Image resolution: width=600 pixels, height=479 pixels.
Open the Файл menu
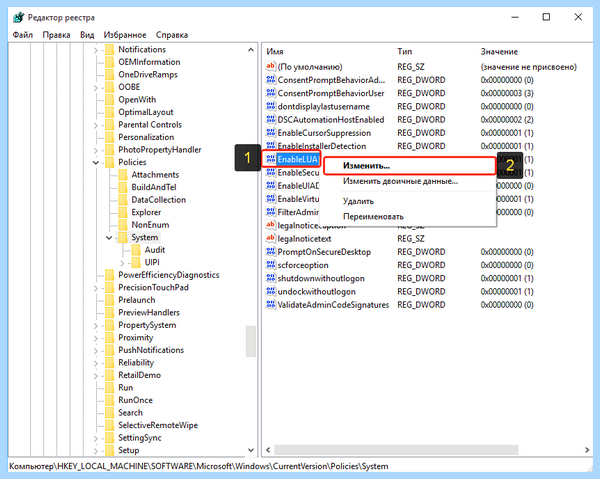(23, 35)
